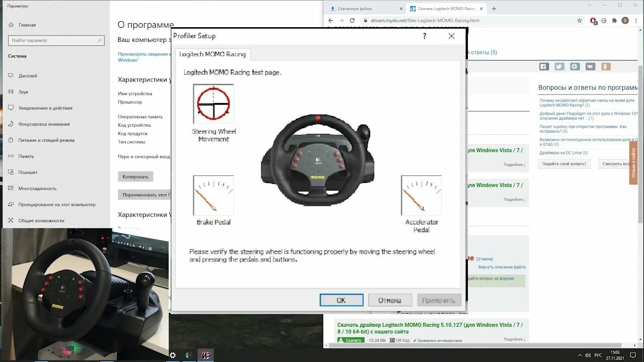Close the Скачанные файлы tab

click(x=401, y=9)
